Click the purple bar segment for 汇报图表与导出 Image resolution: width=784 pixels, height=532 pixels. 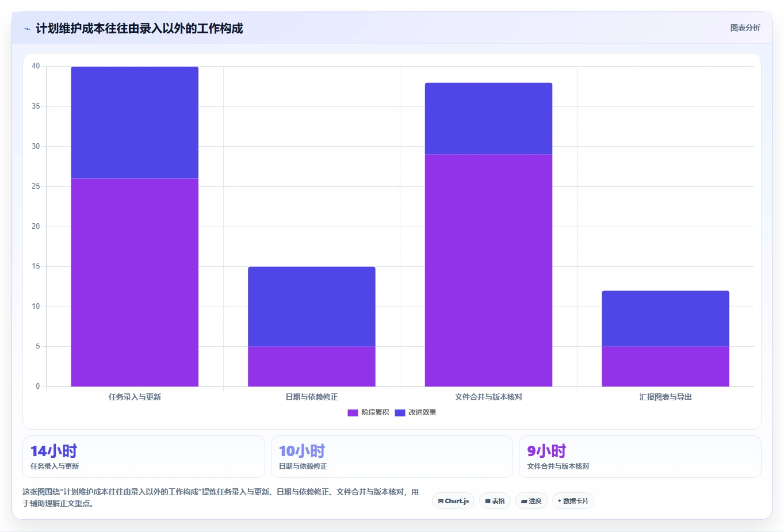[666, 366]
